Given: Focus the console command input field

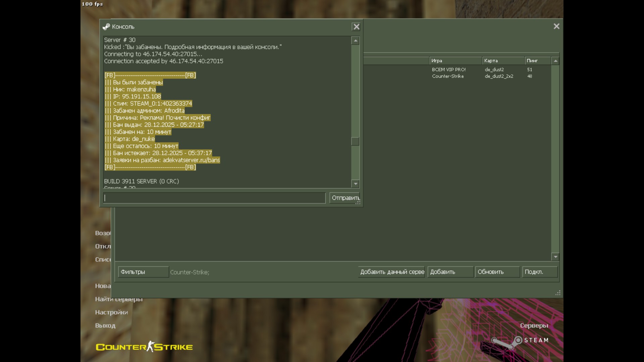Looking at the screenshot, I should [215, 198].
